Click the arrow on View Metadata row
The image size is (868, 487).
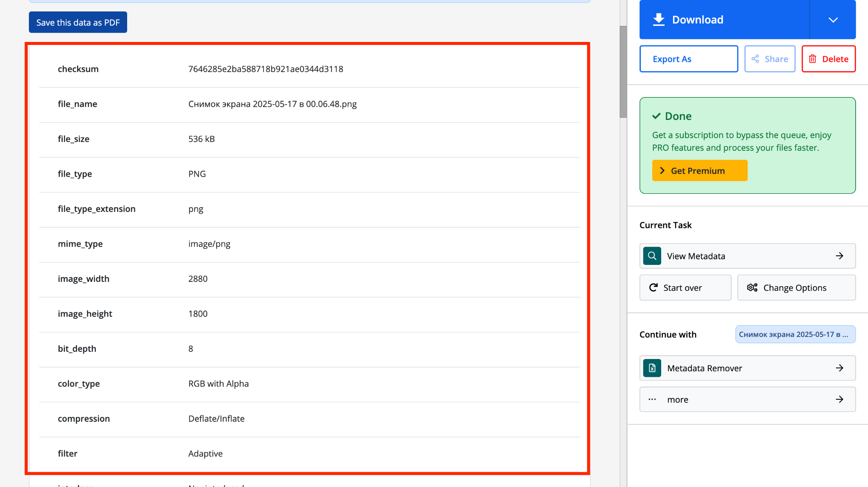[839, 256]
